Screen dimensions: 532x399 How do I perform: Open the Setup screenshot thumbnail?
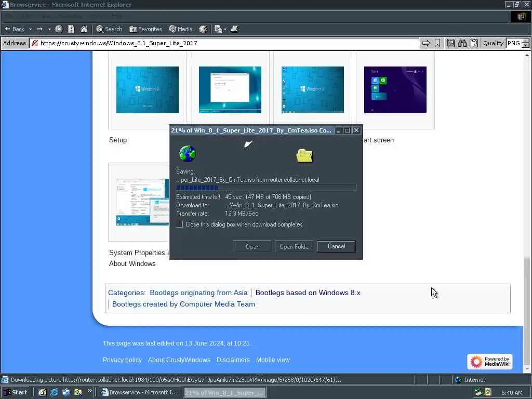tap(147, 89)
